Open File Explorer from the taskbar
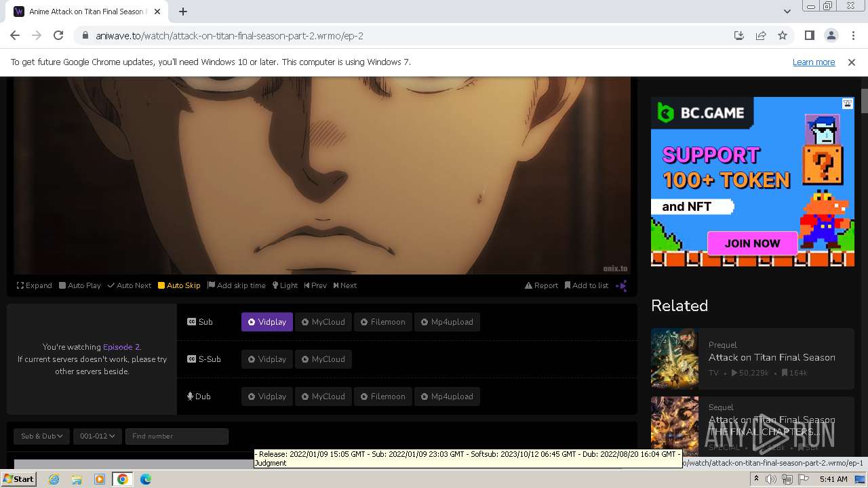 (x=77, y=479)
